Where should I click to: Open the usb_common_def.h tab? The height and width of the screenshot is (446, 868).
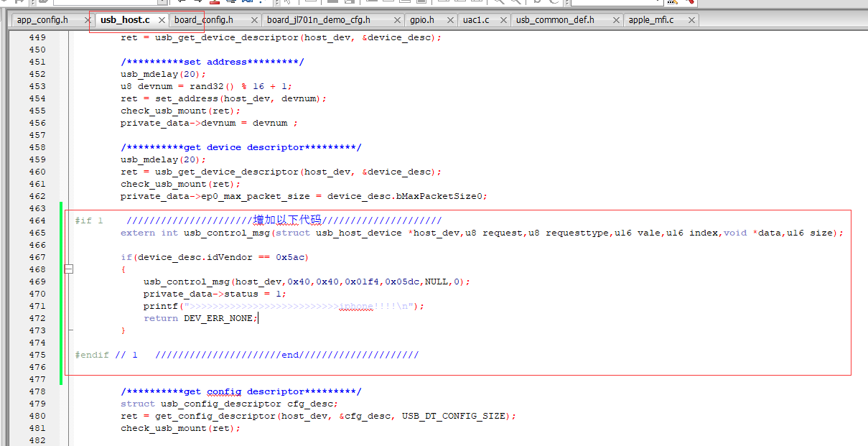click(556, 20)
